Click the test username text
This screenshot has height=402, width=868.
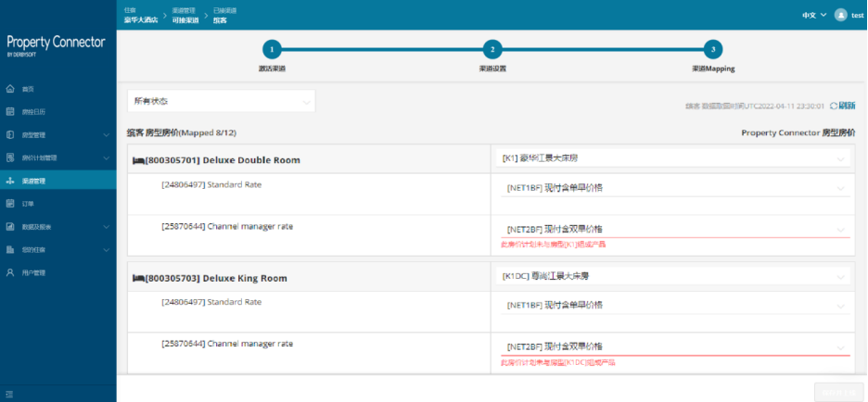858,16
